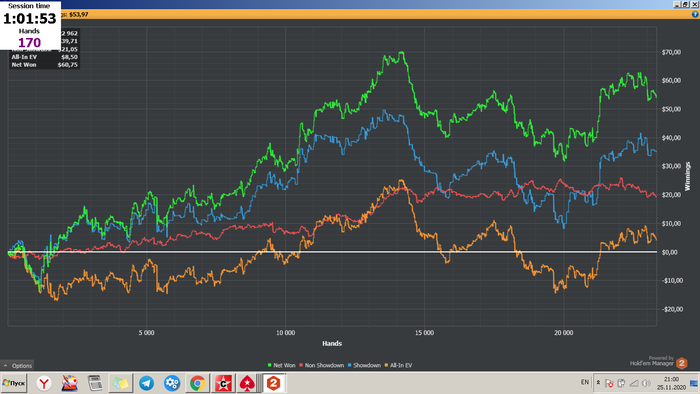
Task: Open the Пуск start button
Action: (14, 383)
